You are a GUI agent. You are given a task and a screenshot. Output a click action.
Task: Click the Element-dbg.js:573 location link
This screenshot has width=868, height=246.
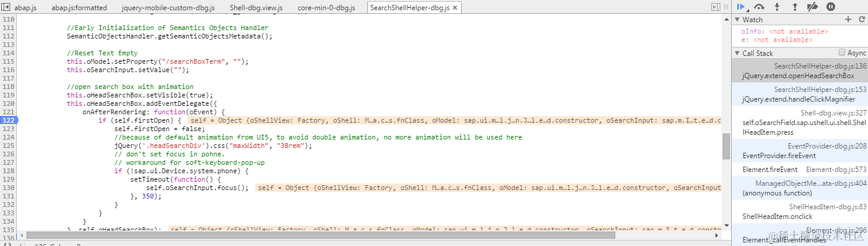[x=836, y=170]
